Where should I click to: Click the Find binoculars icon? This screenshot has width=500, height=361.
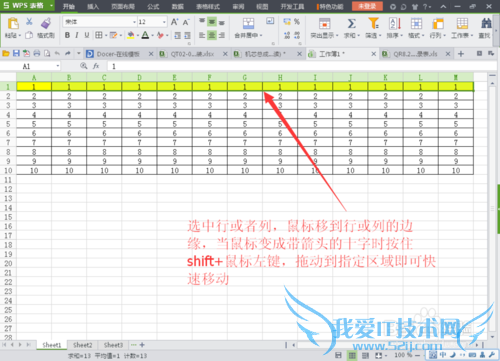(x=486, y=23)
